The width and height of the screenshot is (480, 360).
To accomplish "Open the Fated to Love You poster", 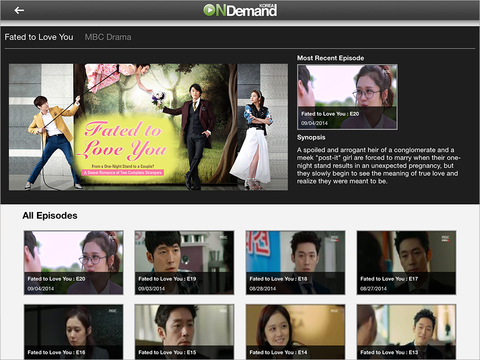I will (x=148, y=127).
